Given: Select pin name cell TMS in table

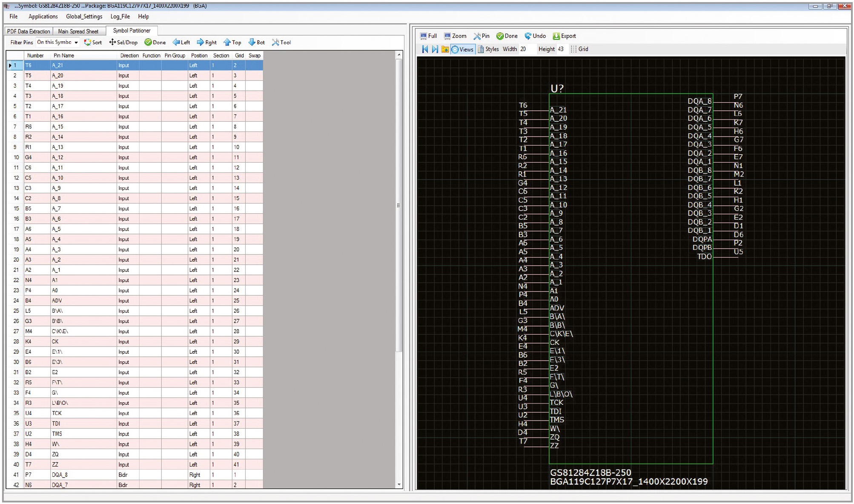Looking at the screenshot, I should [83, 434].
